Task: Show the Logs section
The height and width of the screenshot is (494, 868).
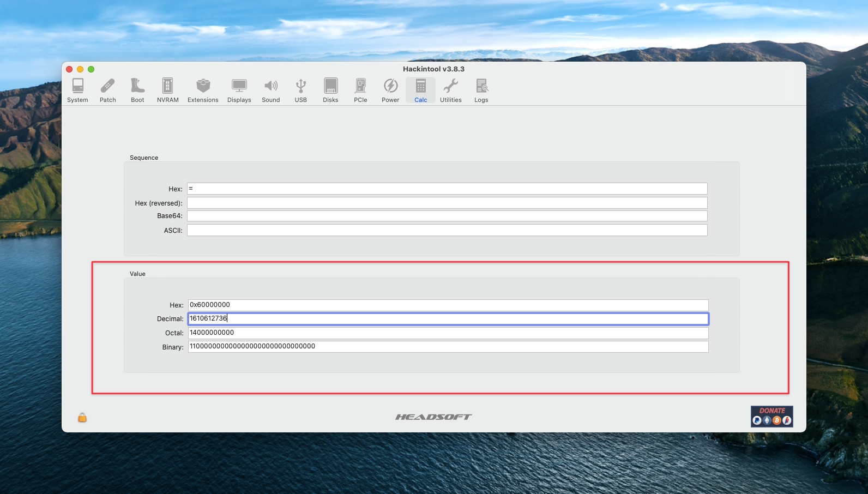Action: tap(481, 90)
